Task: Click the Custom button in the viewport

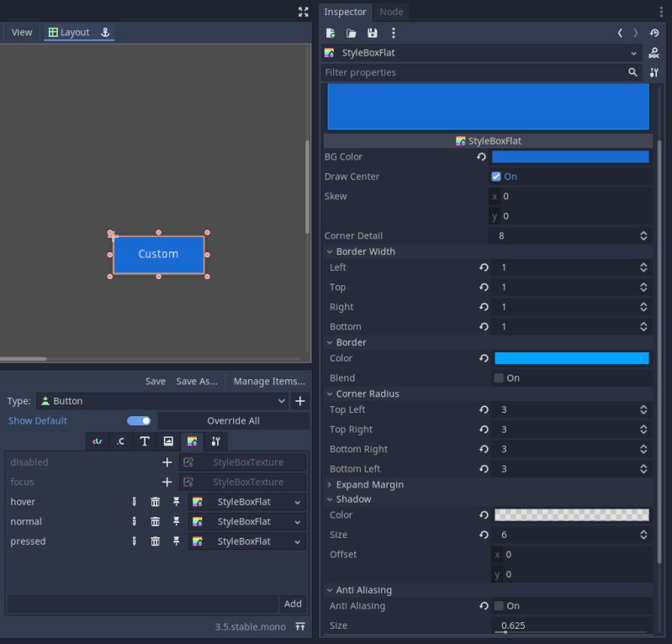Action: pyautogui.click(x=159, y=255)
